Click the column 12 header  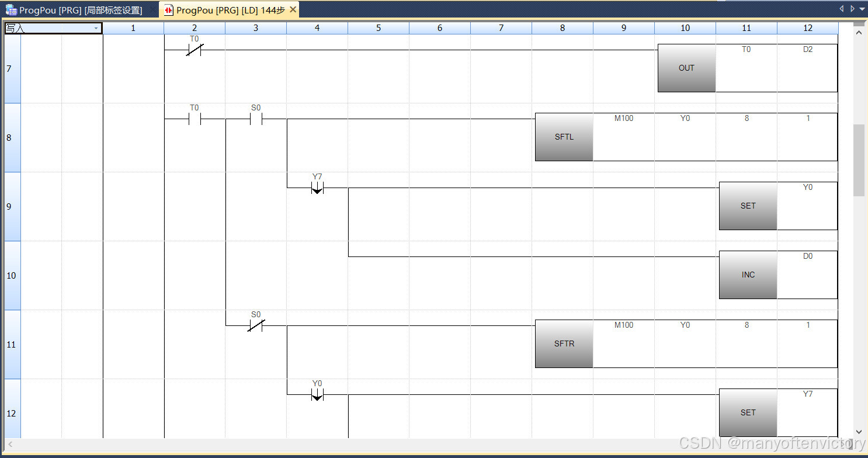pos(808,28)
